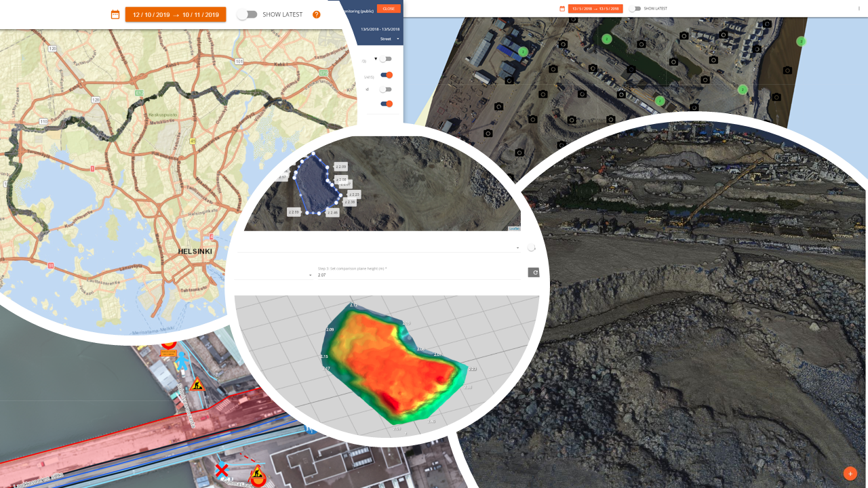Open the three-dot menu in the top right corner
This screenshot has width=868, height=488.
pyautogui.click(x=859, y=9)
